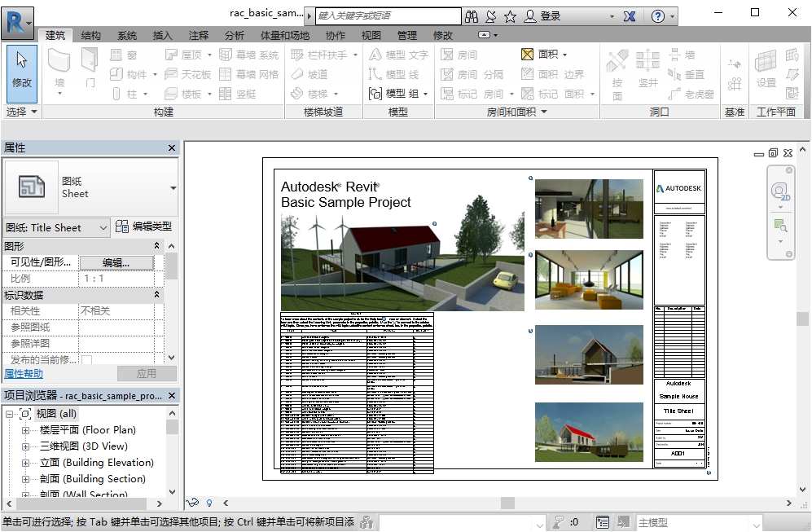Expand the 房间和面积 panel dropdown
Screen dimensions: 812x532
pos(517,112)
